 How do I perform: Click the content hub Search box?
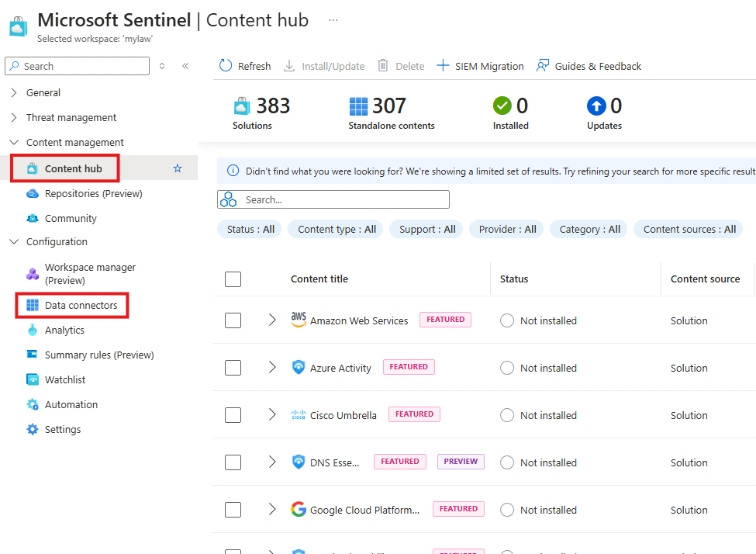pyautogui.click(x=333, y=199)
